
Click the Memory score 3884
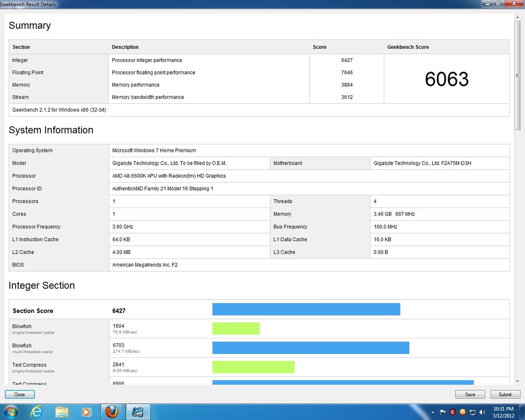tap(347, 85)
